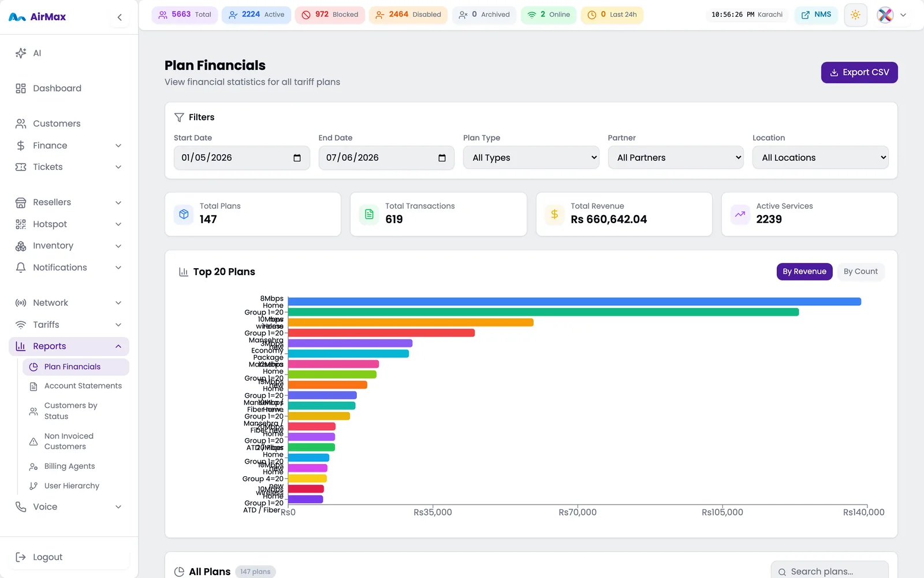
Task: Open the NMS external link
Action: pyautogui.click(x=816, y=15)
